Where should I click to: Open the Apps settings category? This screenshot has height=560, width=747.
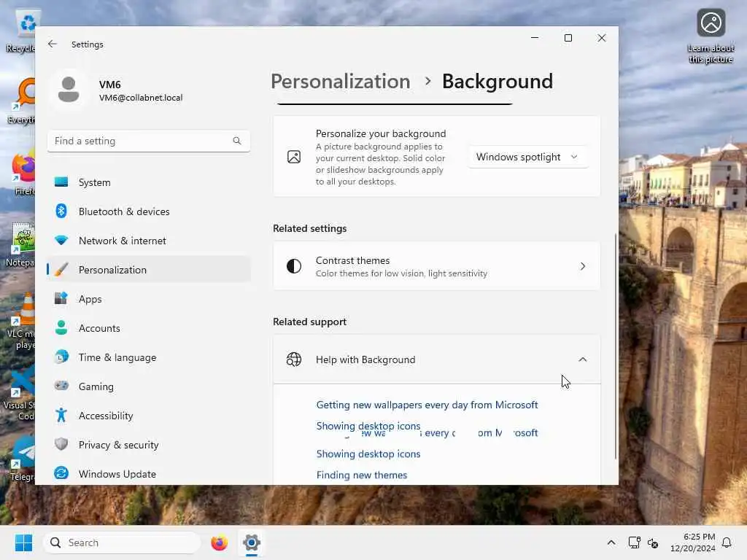point(149,298)
